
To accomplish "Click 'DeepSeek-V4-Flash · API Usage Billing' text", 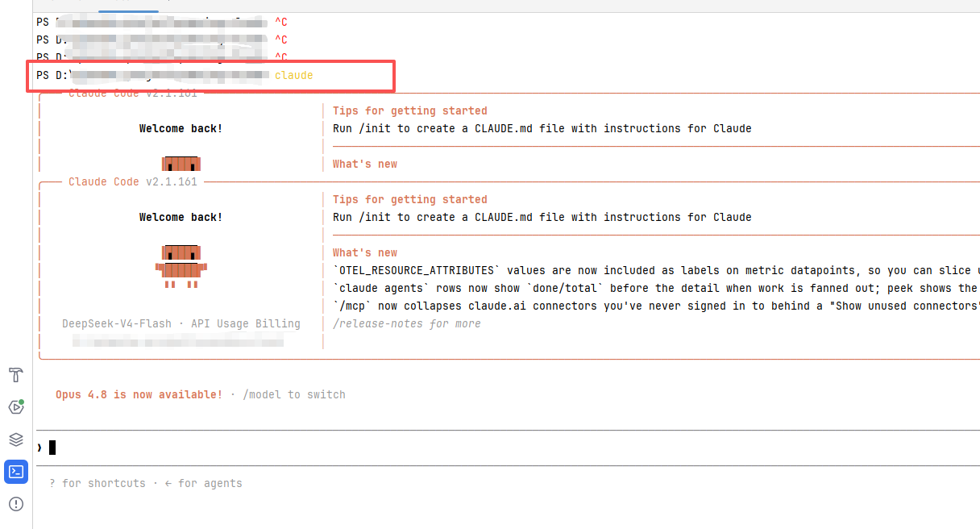I will tap(181, 323).
